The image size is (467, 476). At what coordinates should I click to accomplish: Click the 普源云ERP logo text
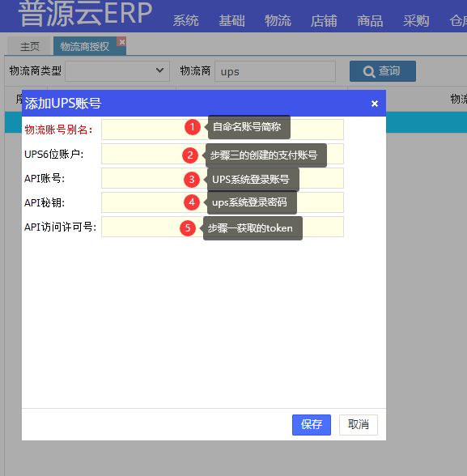(x=85, y=13)
